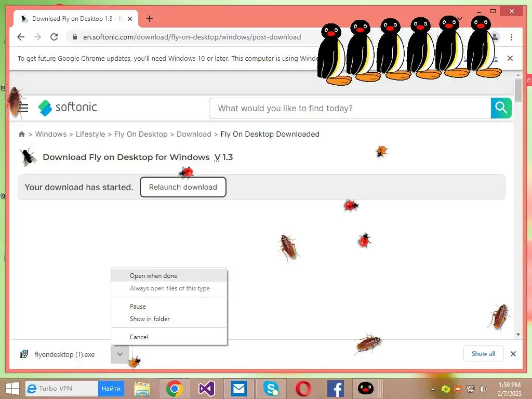Click the scrollbar down arrow
The image size is (532, 399).
click(x=518, y=335)
